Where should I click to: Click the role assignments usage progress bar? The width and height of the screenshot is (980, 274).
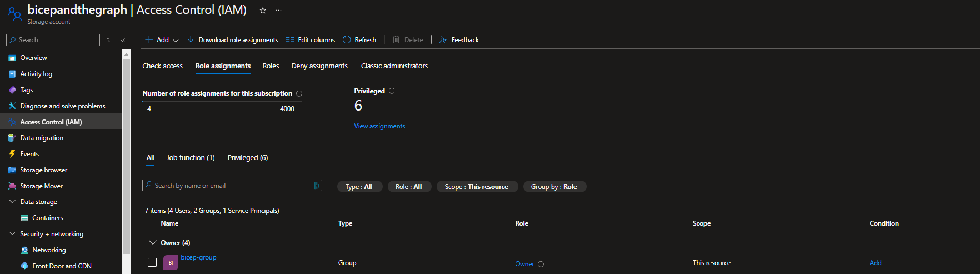click(222, 101)
